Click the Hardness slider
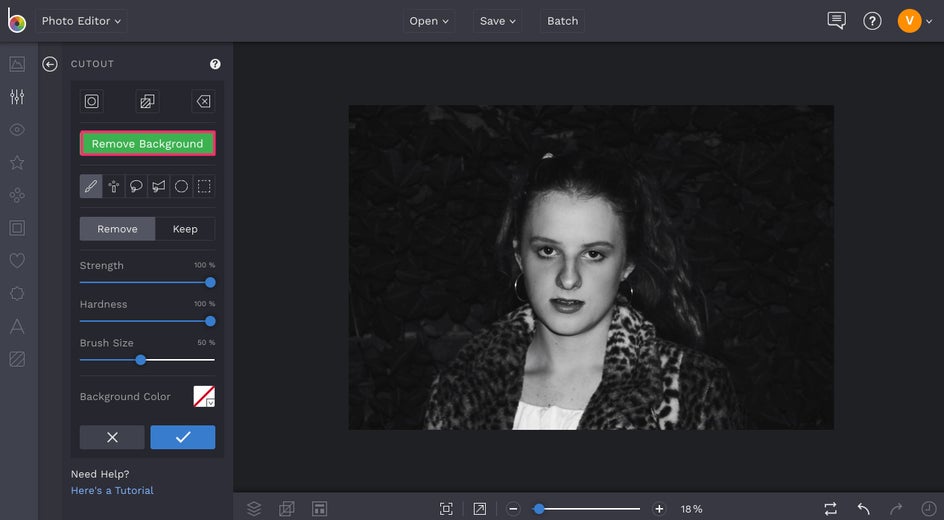Viewport: 944px width, 520px height. click(148, 321)
